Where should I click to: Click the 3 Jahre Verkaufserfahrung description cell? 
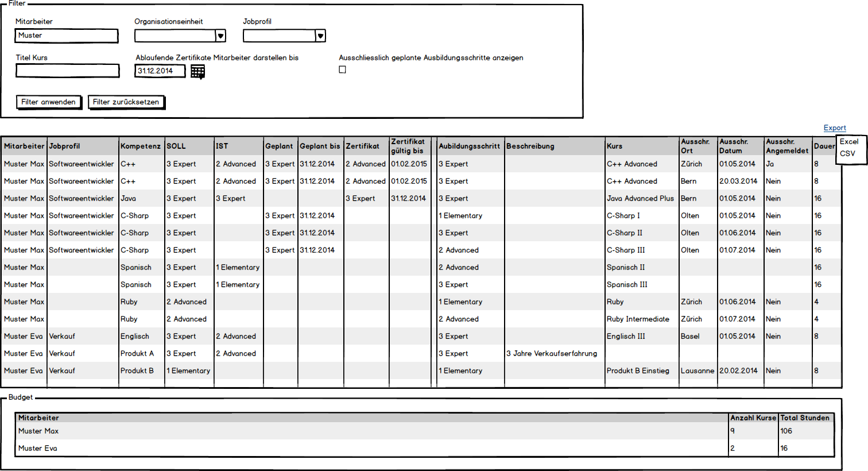(551, 354)
